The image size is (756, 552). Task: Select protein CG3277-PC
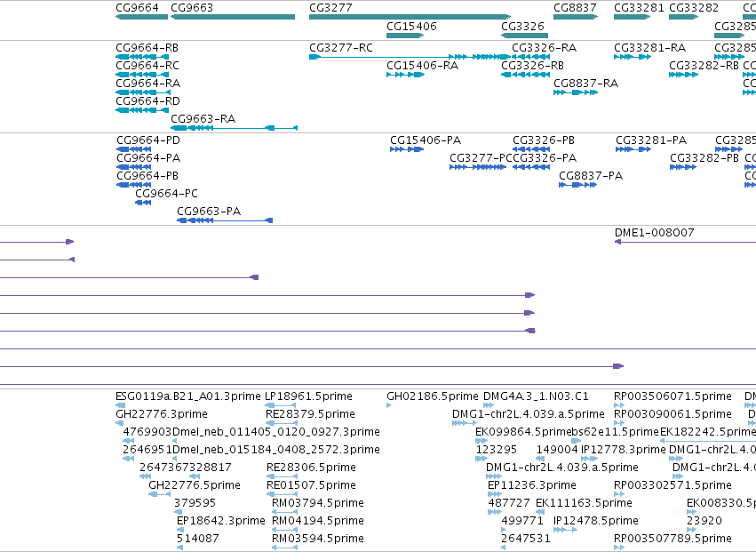pos(478,167)
